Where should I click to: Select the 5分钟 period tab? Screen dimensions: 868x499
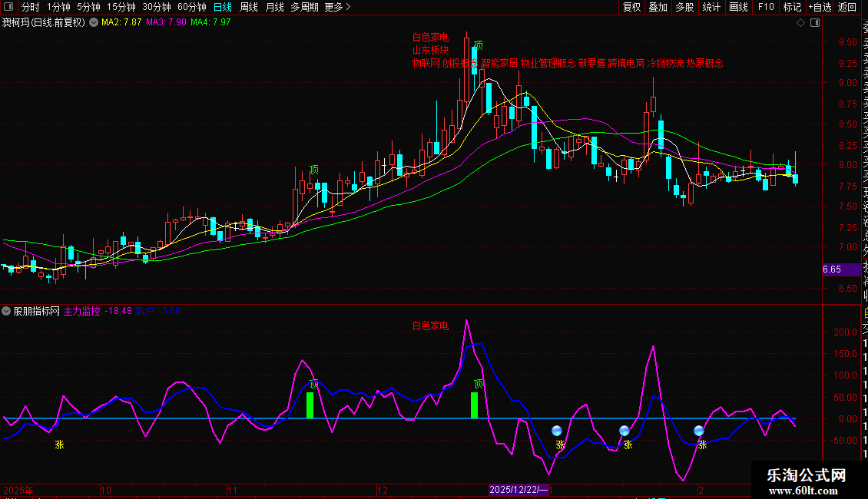tap(88, 7)
